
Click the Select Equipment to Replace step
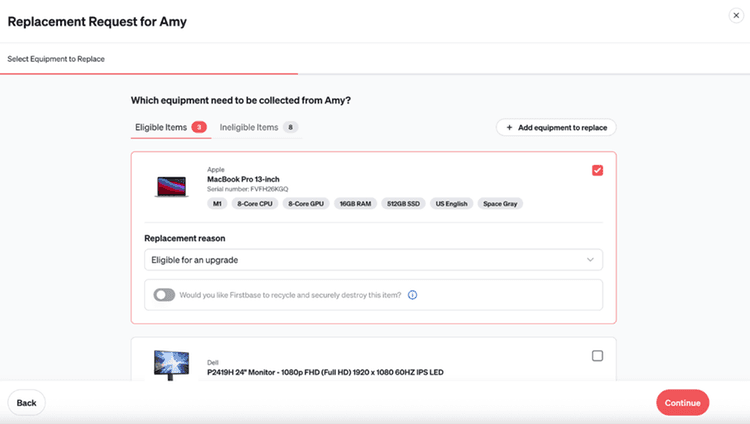56,59
